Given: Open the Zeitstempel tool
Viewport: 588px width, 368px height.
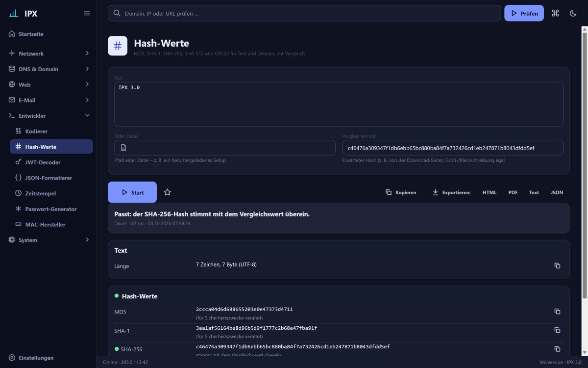Looking at the screenshot, I should 51,193.
